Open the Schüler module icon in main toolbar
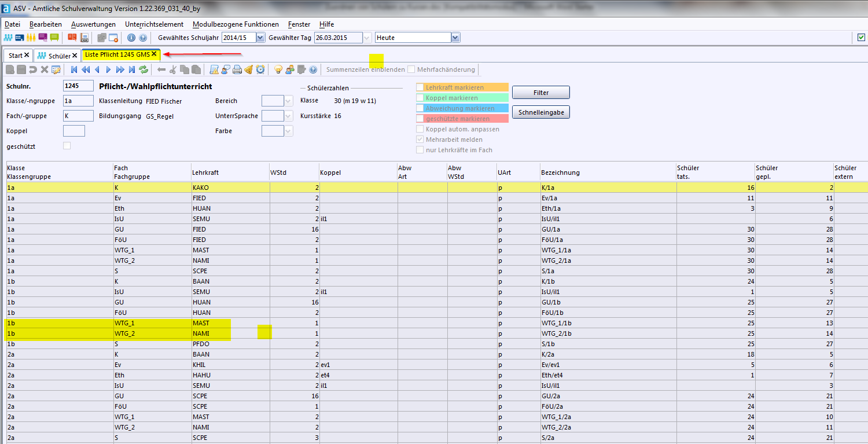The height and width of the screenshot is (444, 868). (8, 38)
